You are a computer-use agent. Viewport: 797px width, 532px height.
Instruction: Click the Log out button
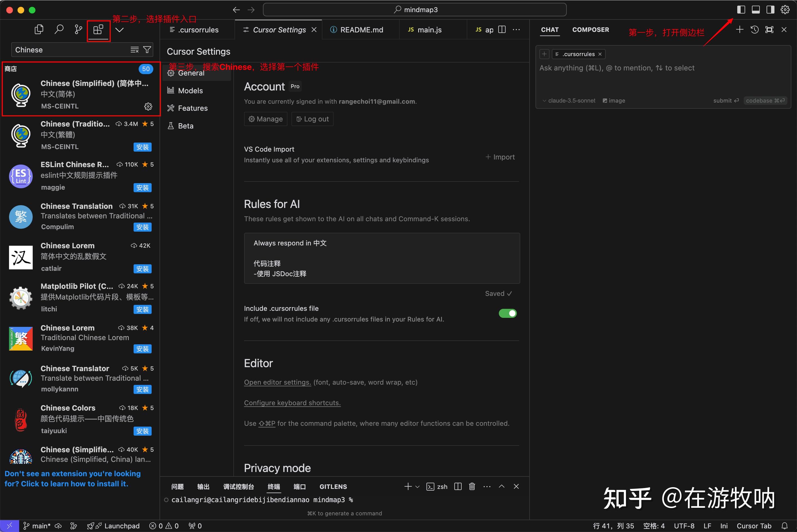click(312, 119)
